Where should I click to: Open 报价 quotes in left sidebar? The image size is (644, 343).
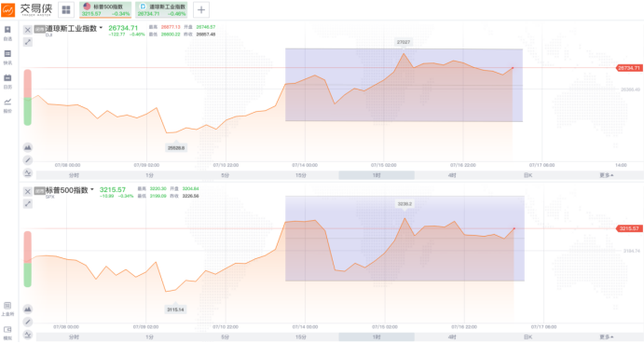click(x=7, y=105)
